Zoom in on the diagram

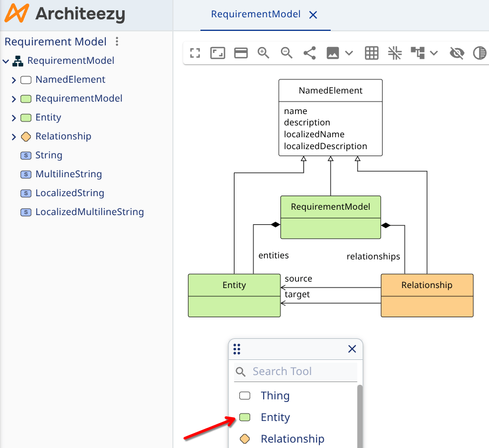pos(263,53)
